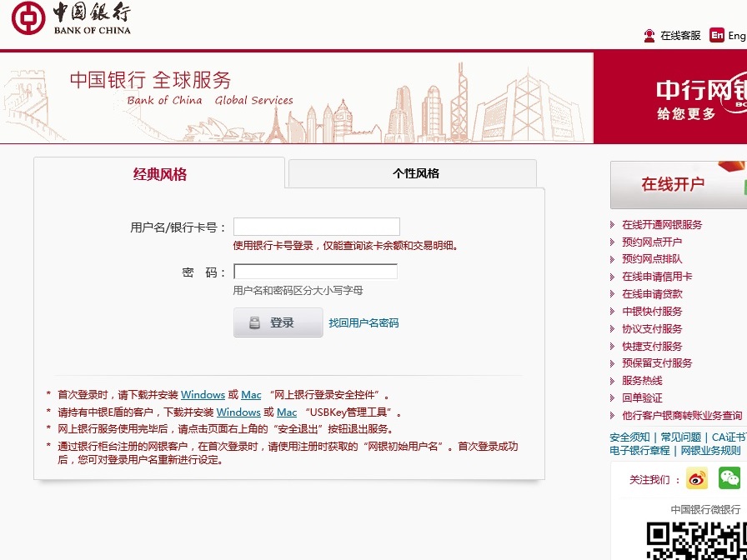The image size is (747, 560).
Task: Click the arrow bullet beside 回单验证
Action: (x=612, y=397)
